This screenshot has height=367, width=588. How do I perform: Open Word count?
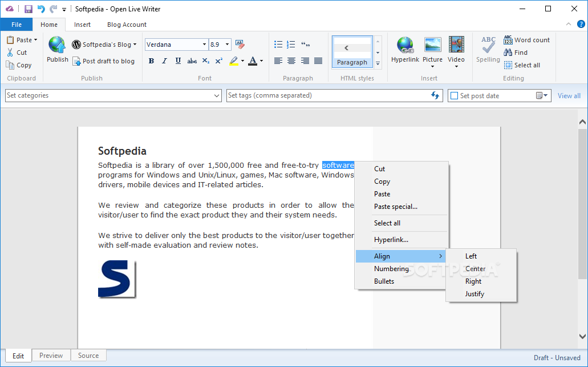coord(527,40)
